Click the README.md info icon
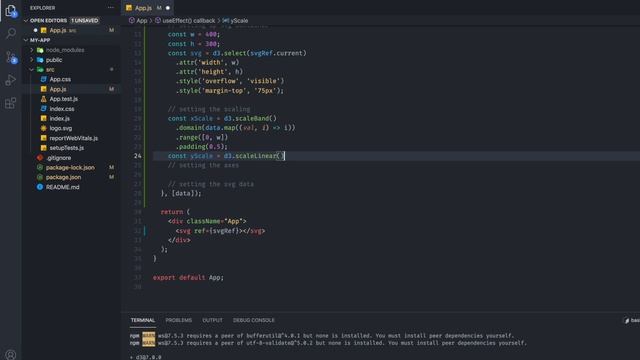Viewport: 640px width, 360px height. [40, 187]
